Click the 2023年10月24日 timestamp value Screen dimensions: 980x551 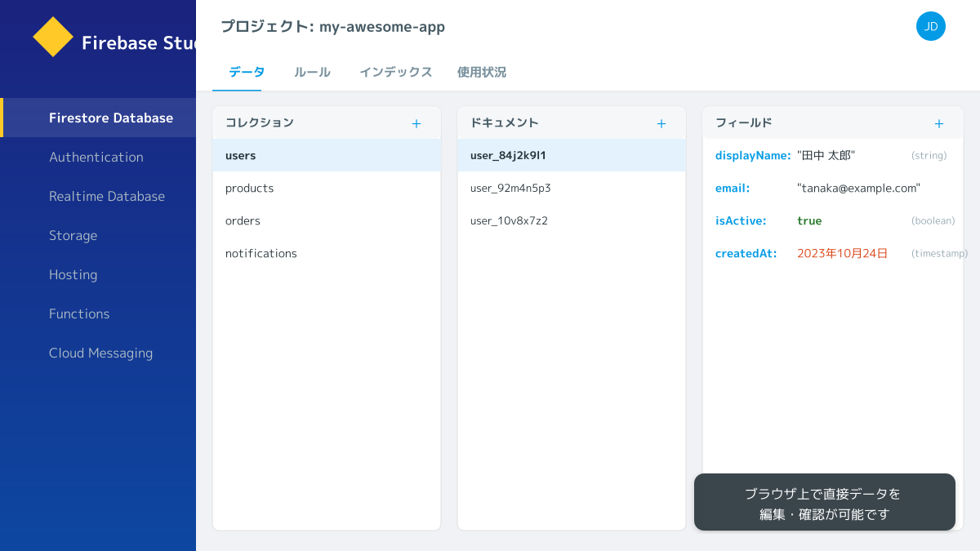(x=842, y=253)
